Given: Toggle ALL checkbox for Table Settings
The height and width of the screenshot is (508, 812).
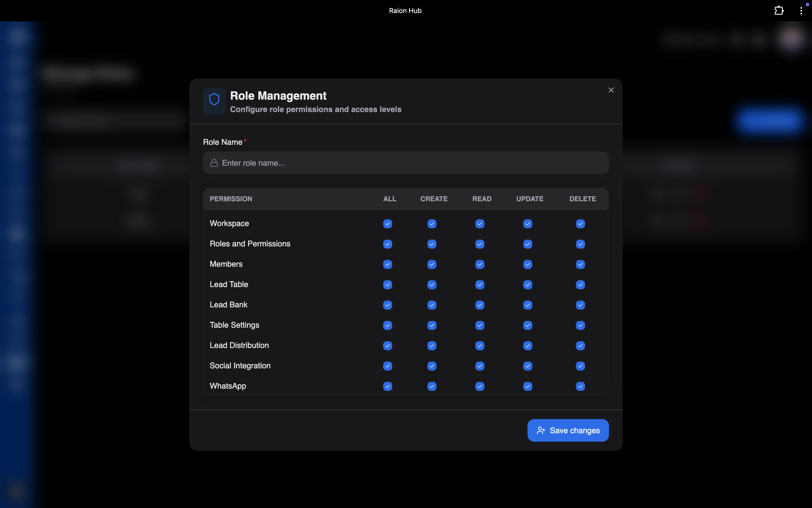Looking at the screenshot, I should (388, 325).
